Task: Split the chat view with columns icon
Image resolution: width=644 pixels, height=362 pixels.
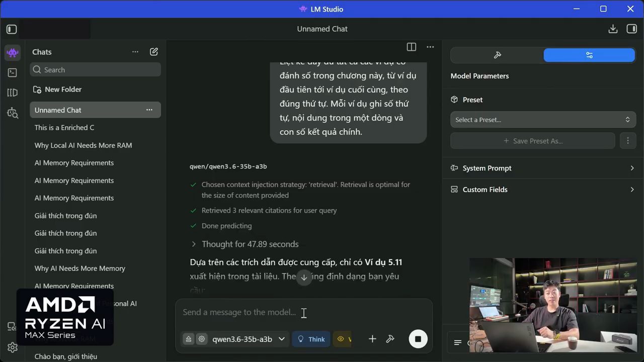Action: pyautogui.click(x=412, y=47)
